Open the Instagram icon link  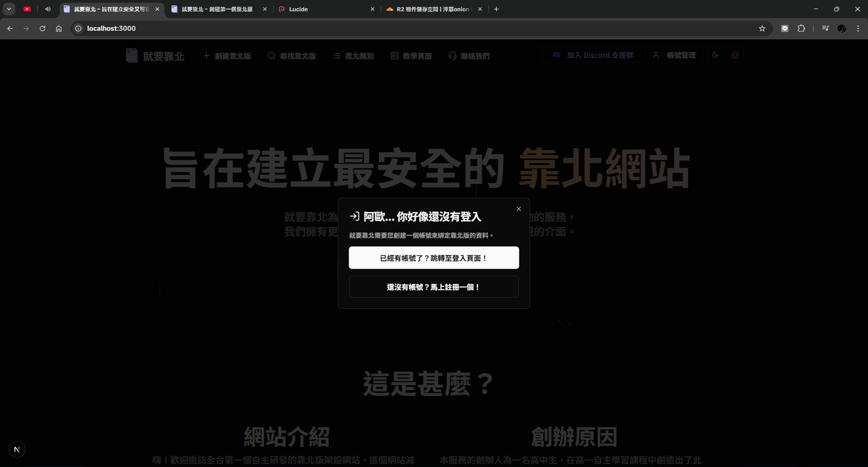[735, 55]
